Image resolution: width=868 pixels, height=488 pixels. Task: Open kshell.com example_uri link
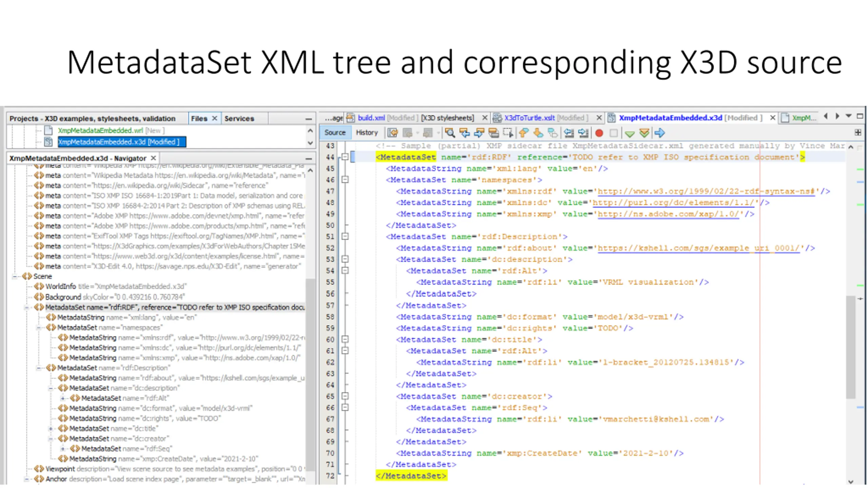[x=698, y=248]
